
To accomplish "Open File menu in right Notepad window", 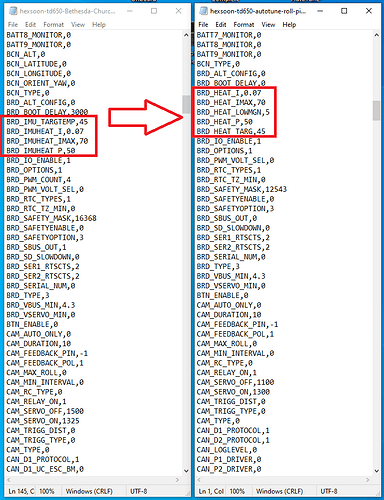I will tap(203, 25).
